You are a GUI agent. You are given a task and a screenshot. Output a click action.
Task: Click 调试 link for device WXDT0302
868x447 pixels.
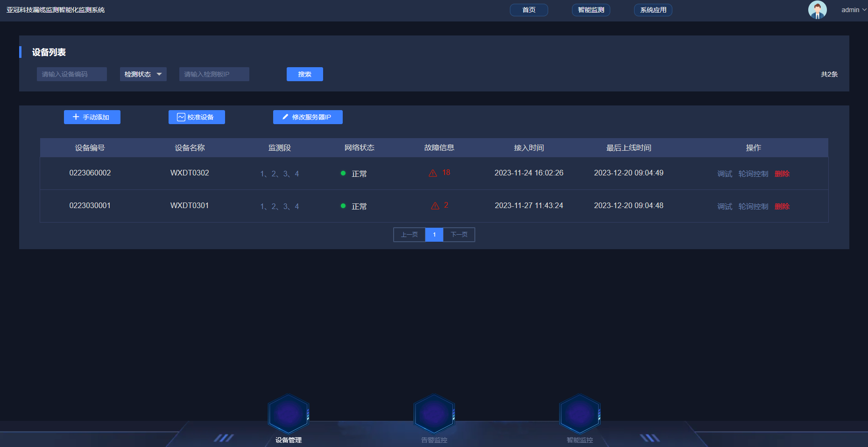click(725, 174)
